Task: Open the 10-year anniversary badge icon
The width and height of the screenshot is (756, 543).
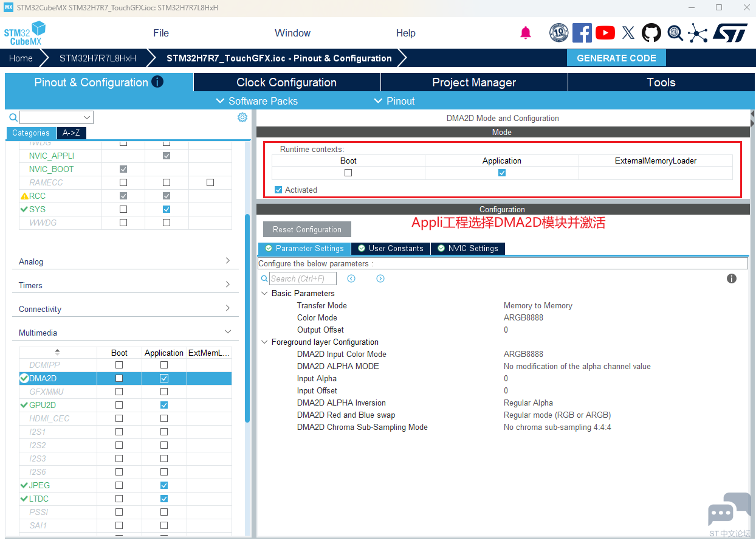Action: (x=558, y=33)
